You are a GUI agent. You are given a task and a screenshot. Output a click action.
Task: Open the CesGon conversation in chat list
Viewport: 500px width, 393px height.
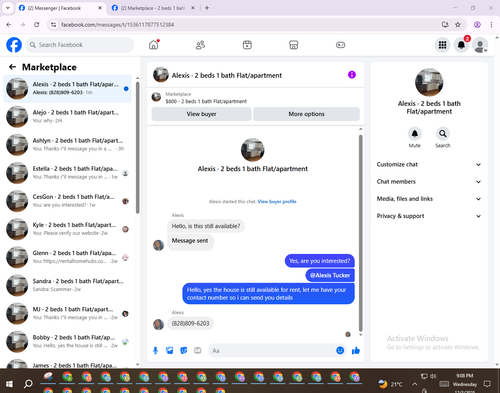click(x=68, y=201)
